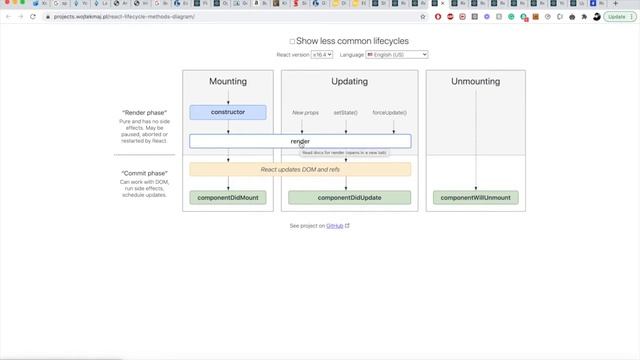Viewport: 640px width, 360px height.
Task: Close the active browser tab
Action: [442, 3]
